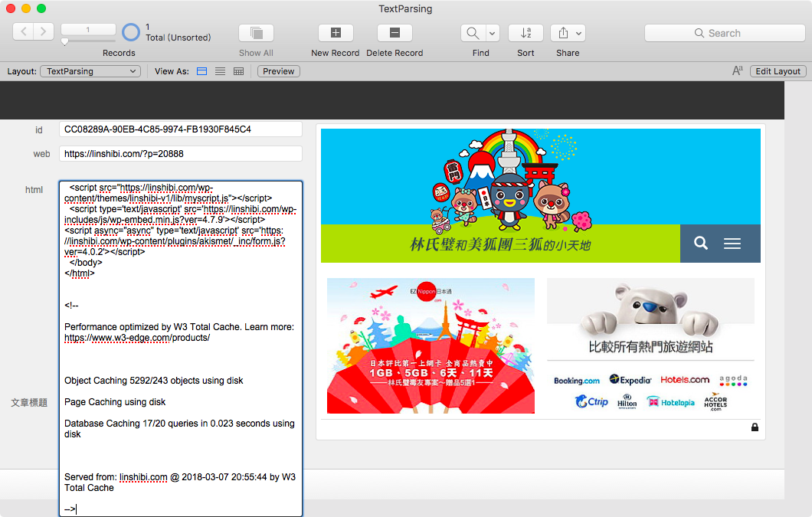Open the formatting bar Aa icon

coord(738,71)
